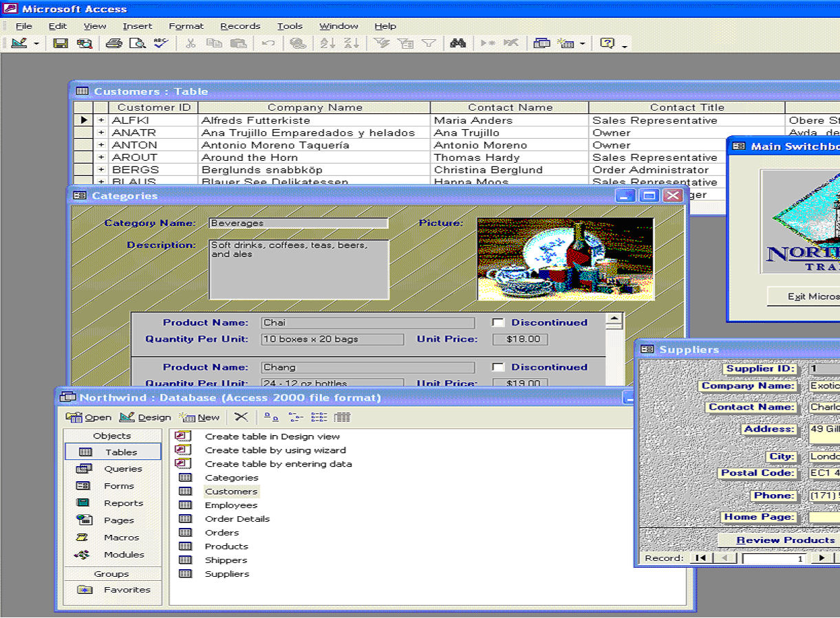Open the Tools menu
840x618 pixels.
[x=290, y=26]
